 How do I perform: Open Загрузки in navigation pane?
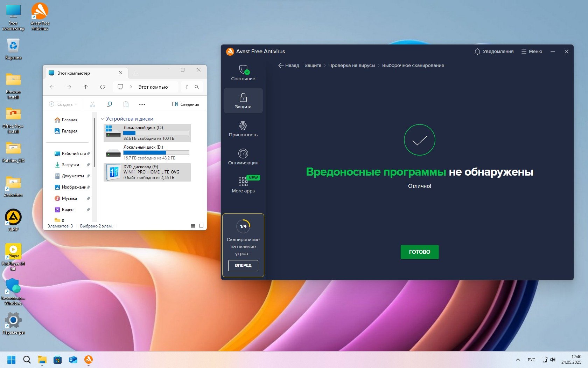point(72,165)
